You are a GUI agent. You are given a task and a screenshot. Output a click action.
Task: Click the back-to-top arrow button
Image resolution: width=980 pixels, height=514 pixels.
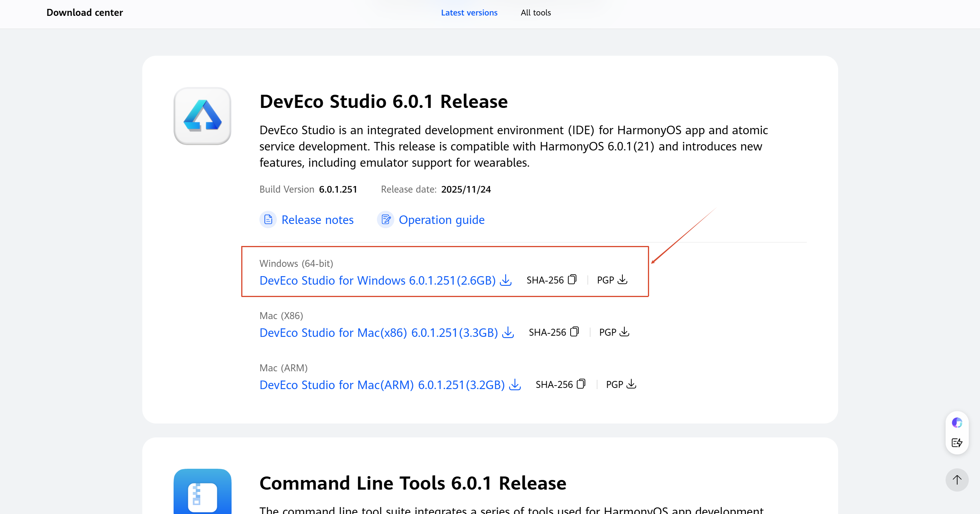click(x=957, y=480)
